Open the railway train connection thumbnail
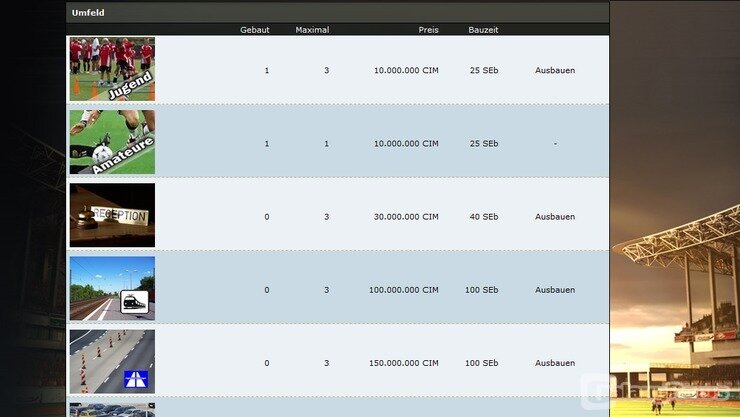Screen dimensions: 740x417 click(112, 288)
